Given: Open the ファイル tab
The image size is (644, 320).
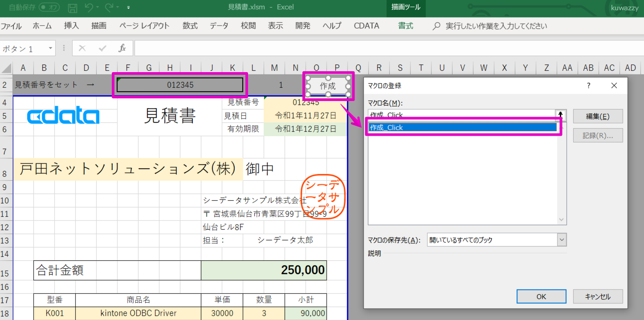Looking at the screenshot, I should (x=11, y=26).
